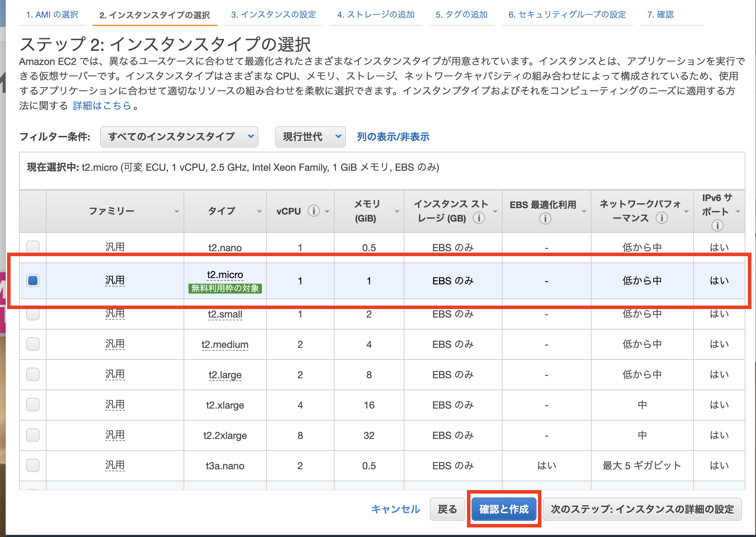Open IPv6 サポート column sort arrow

[x=738, y=212]
